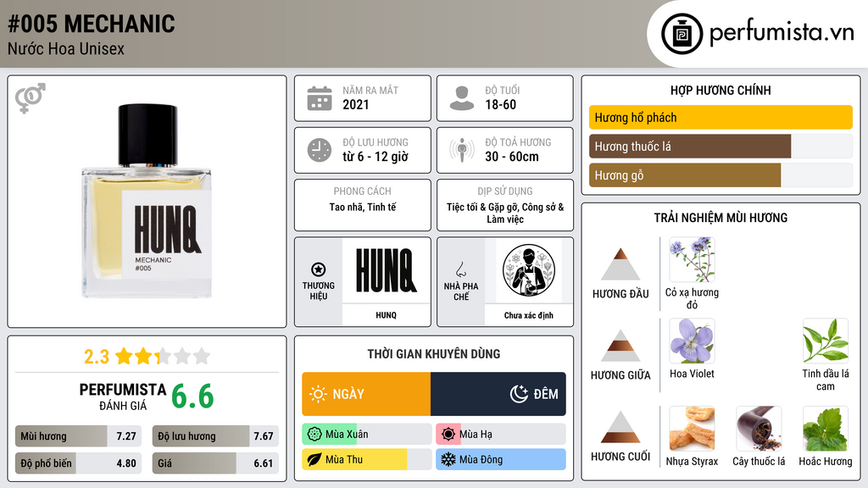Click the Nhựa Styrax note image
The height and width of the screenshot is (488, 868).
pyautogui.click(x=692, y=429)
